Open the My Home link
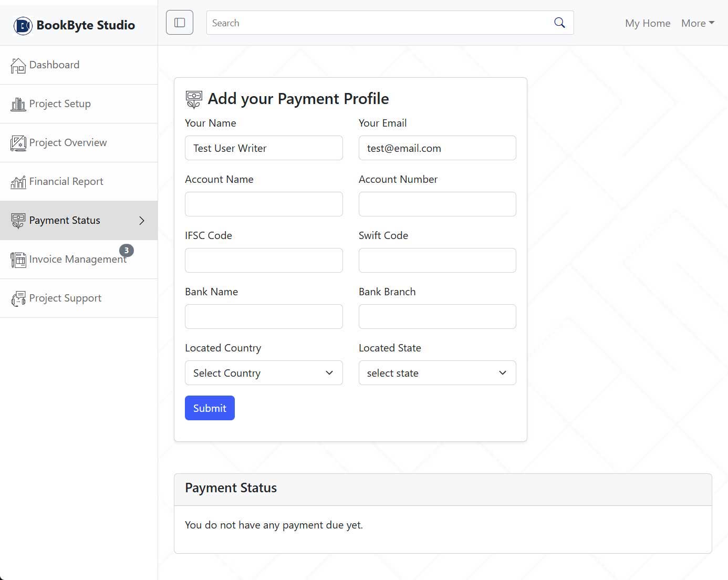728x580 pixels. tap(648, 23)
